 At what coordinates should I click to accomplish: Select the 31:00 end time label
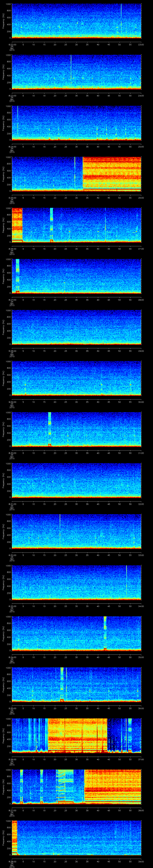pyautogui.click(x=141, y=453)
